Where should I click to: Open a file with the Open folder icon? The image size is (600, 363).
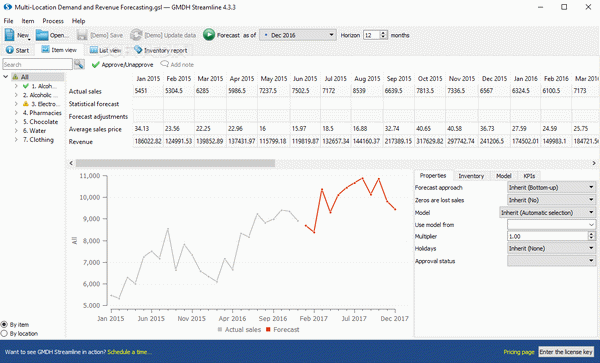[x=42, y=35]
